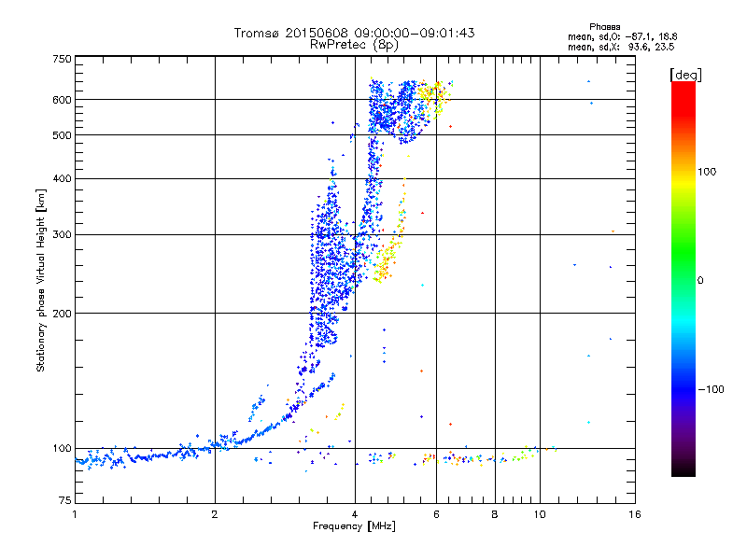Click the 'Frequency [MHz]' axis title

tap(354, 526)
